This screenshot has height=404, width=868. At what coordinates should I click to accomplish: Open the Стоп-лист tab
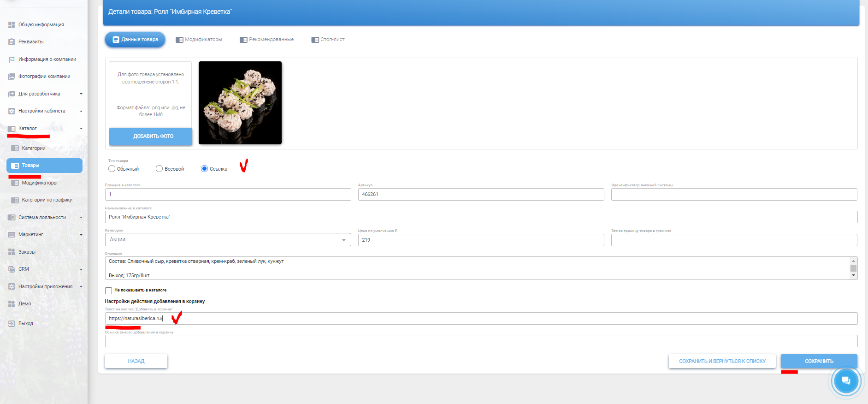328,40
